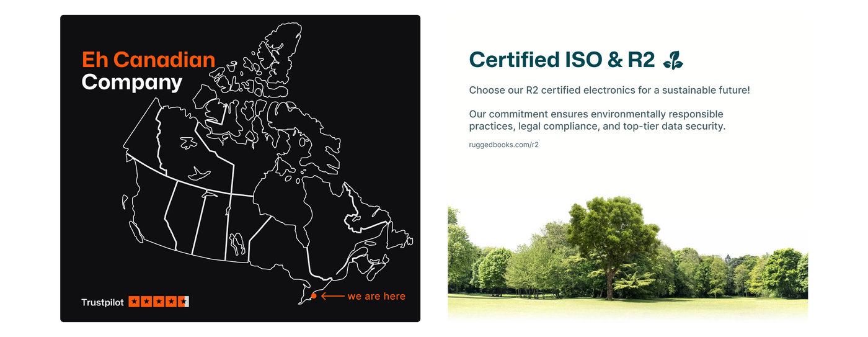Click the half-filled fifth Trustpilot star
Viewport: 868px width, 337px height.
[x=184, y=302]
